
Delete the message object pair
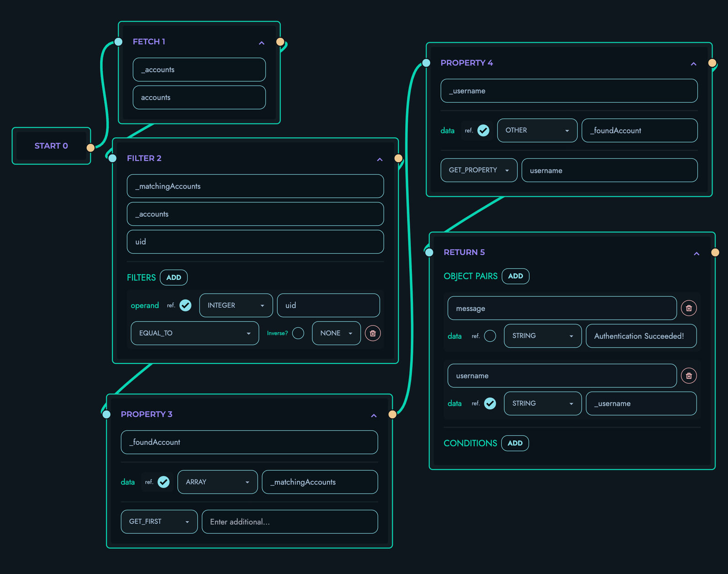tap(689, 308)
